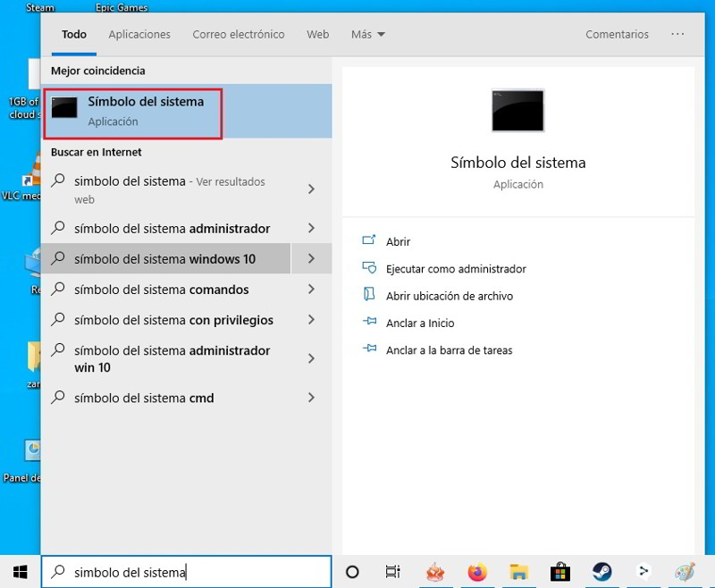Open the Comentarios link

[x=617, y=35]
